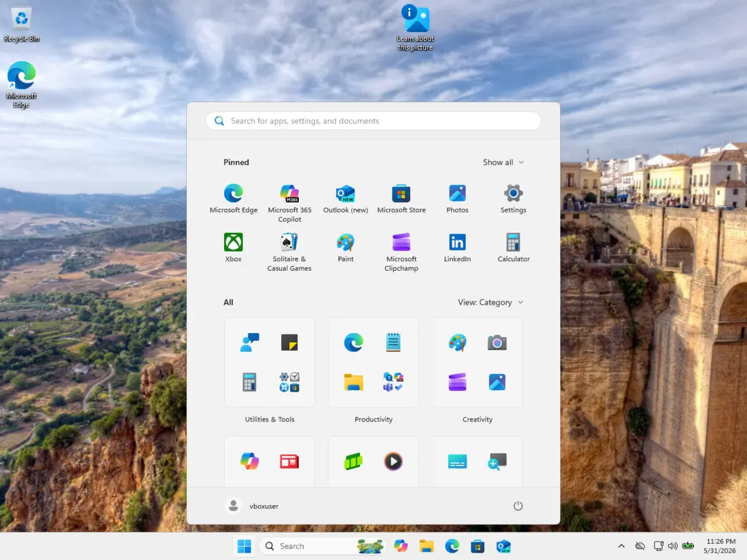
Task: Open File Explorer in Productivity group
Action: click(354, 382)
